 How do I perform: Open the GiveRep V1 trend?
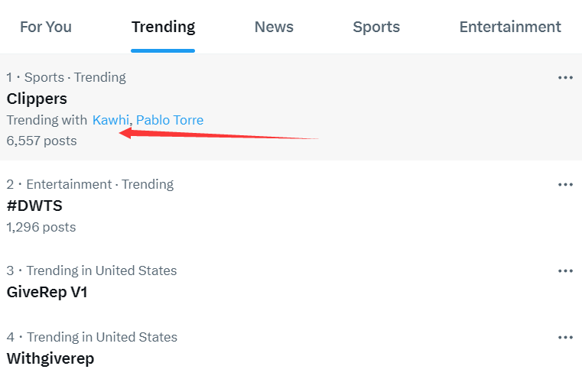[x=47, y=292]
